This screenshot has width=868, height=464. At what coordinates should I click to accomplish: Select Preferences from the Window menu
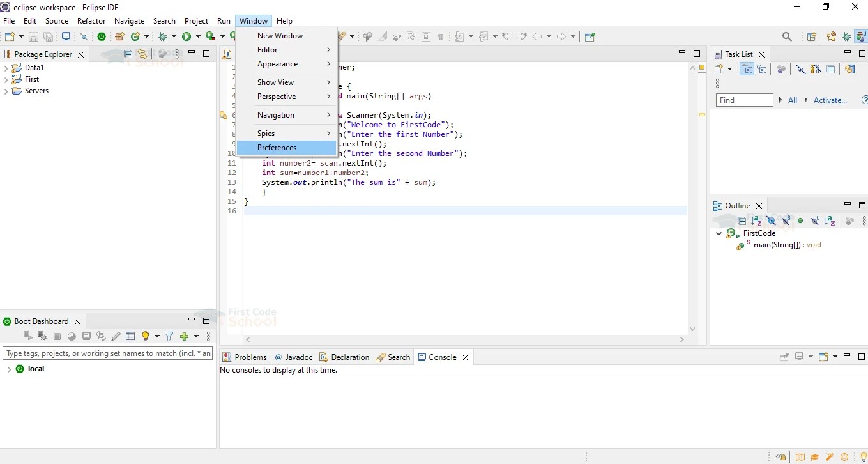277,147
